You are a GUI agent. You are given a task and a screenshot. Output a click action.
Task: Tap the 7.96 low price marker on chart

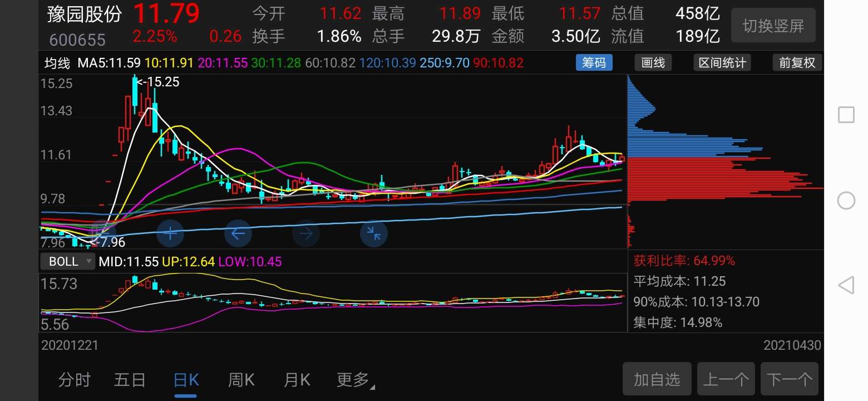[108, 242]
